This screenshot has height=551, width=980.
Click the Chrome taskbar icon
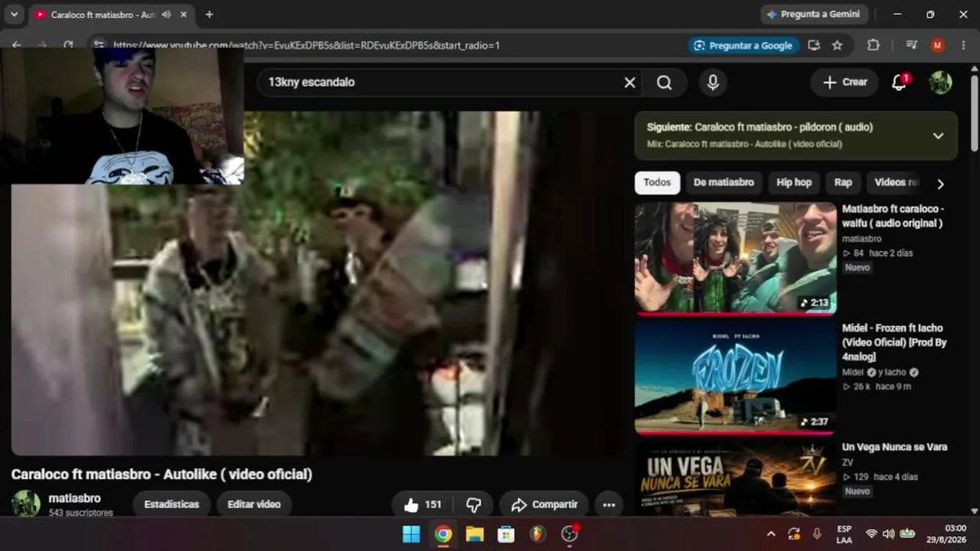[443, 534]
